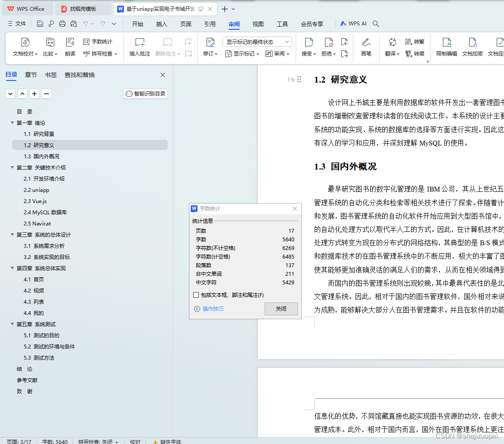Click the 比较 compare documents icon
This screenshot has width=504, height=444.
click(50, 42)
